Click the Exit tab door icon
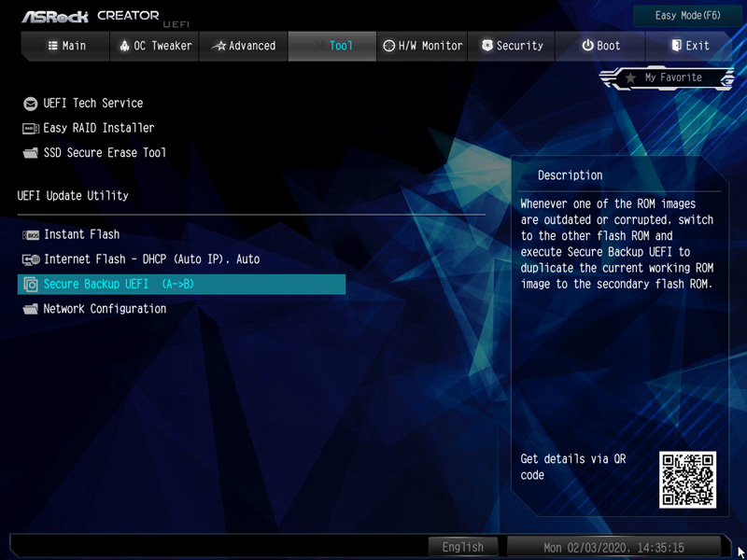The height and width of the screenshot is (560, 747). click(676, 45)
